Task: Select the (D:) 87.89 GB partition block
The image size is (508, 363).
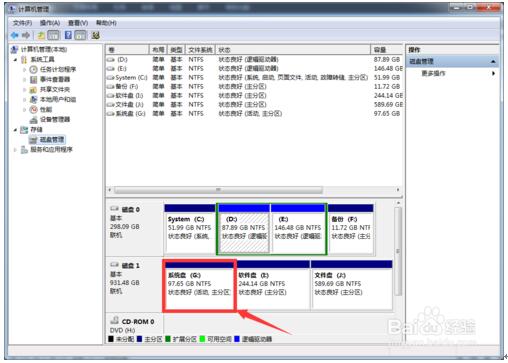Action: 244,229
